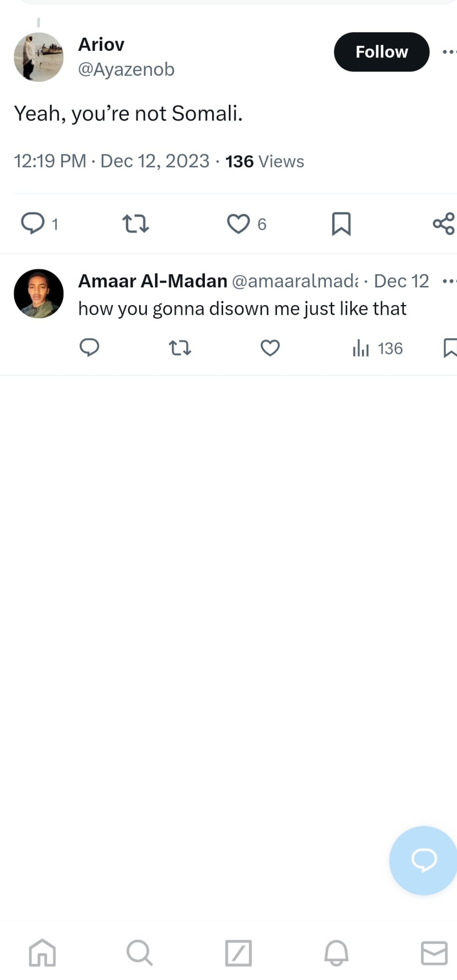Share Ariov's tweet
The width and height of the screenshot is (457, 980).
pyautogui.click(x=444, y=223)
